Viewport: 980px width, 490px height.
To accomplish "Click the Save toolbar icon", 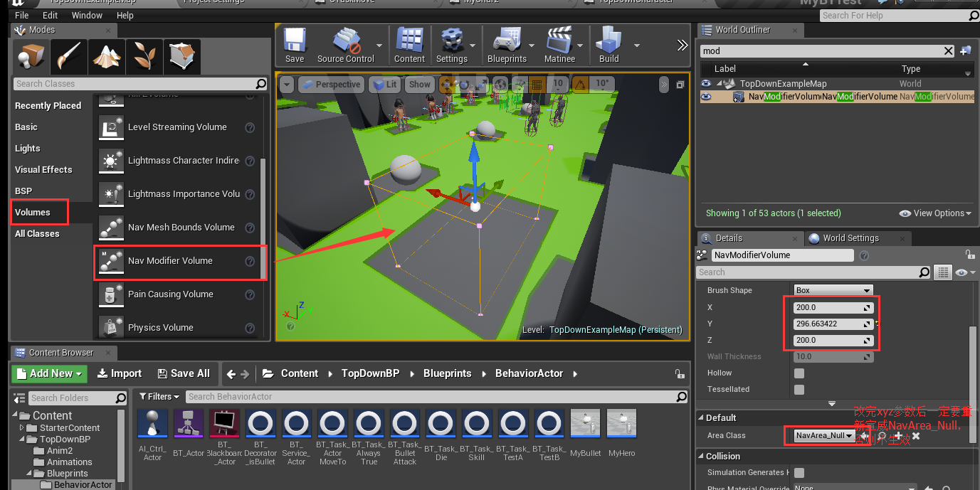I will 295,46.
